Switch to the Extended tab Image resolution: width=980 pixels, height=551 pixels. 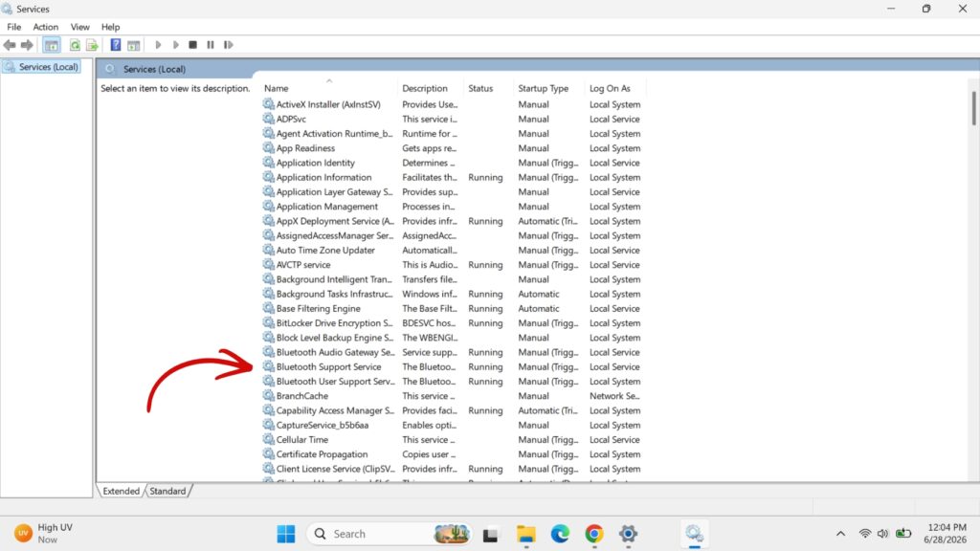pyautogui.click(x=122, y=491)
